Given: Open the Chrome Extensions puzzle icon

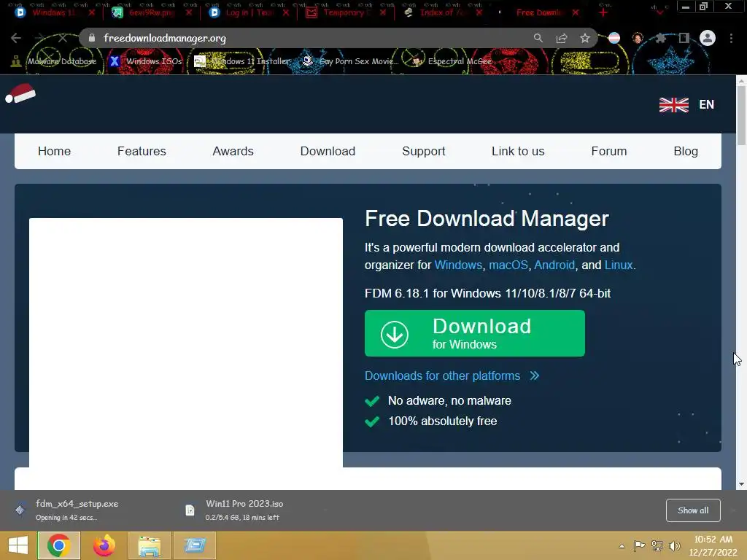Looking at the screenshot, I should [660, 38].
